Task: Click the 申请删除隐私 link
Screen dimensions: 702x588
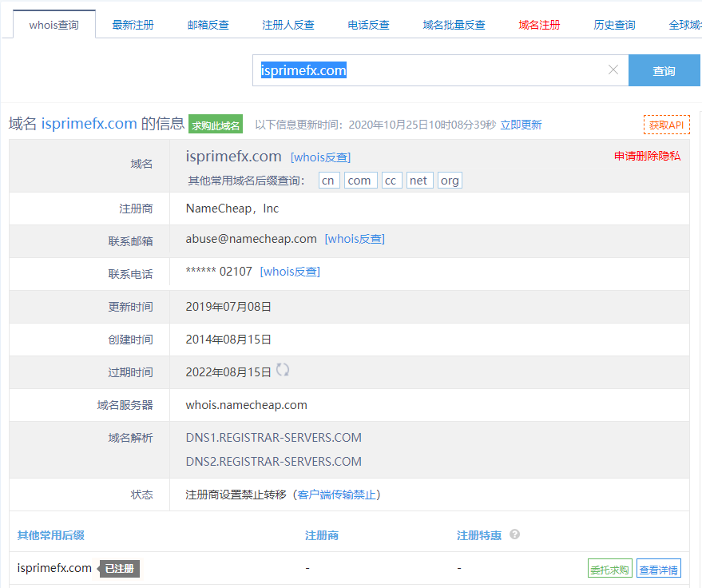Action: (x=647, y=156)
